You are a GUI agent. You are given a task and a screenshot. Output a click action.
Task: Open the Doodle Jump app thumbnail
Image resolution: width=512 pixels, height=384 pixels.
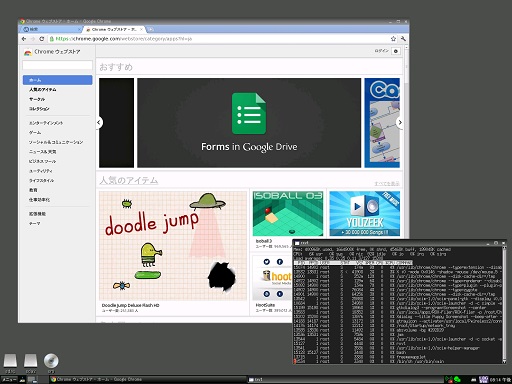173,246
